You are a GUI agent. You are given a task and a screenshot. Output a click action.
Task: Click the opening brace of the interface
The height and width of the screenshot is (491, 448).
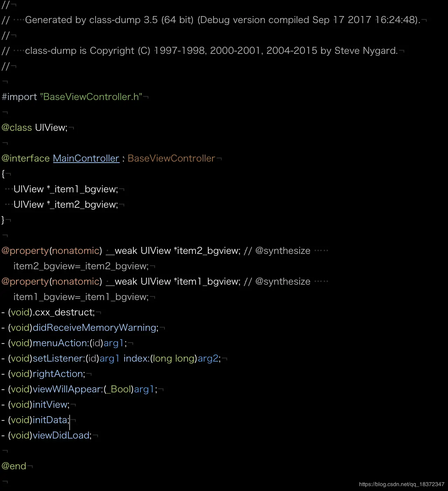3,174
